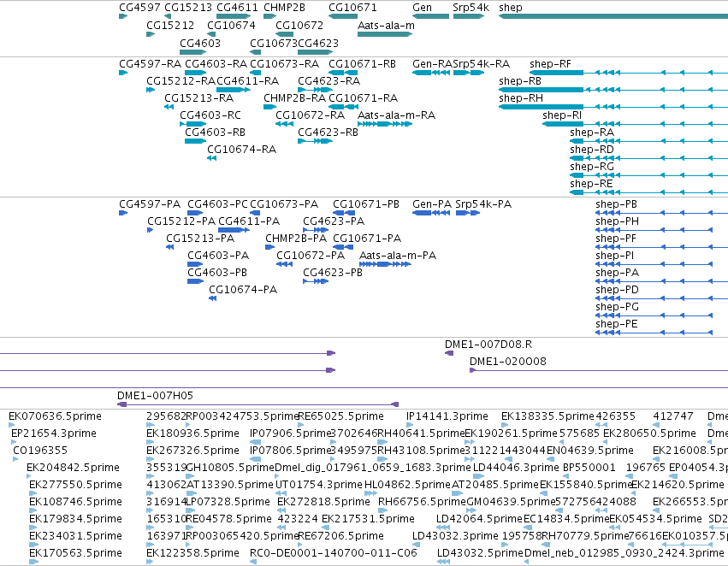Click transcript CG10674-RA
Screen dimensions: 728x566
pyautogui.click(x=241, y=150)
